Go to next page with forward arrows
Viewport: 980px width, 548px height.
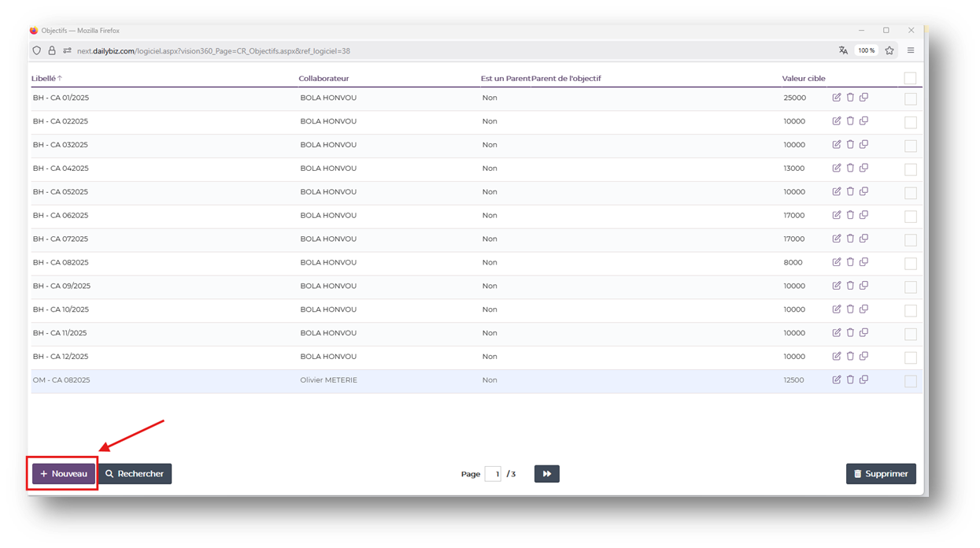546,474
